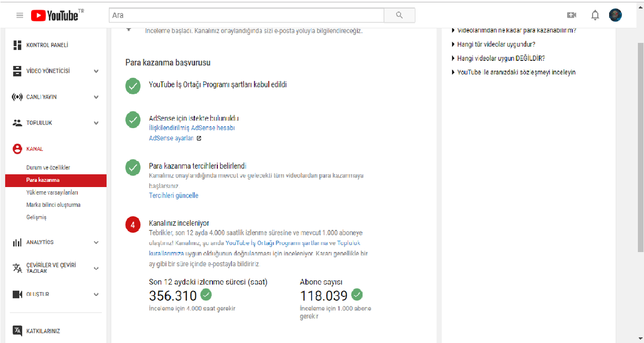Image resolution: width=644 pixels, height=343 pixels.
Task: Click the Kanal section label
Action: click(35, 149)
